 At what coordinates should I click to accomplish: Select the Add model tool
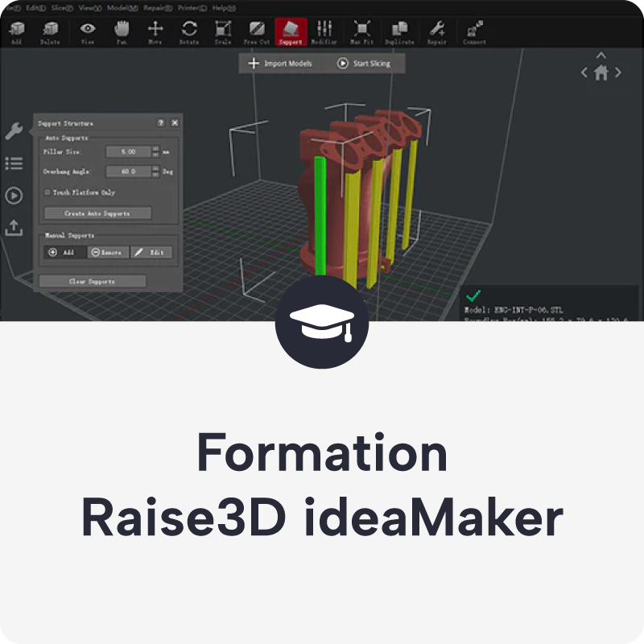click(16, 32)
